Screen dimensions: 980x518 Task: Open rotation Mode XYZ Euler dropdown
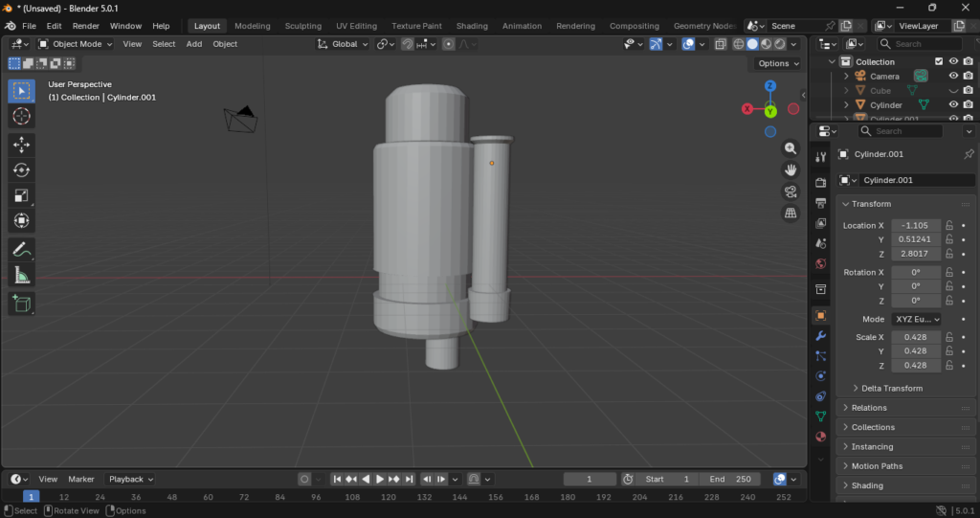(916, 319)
